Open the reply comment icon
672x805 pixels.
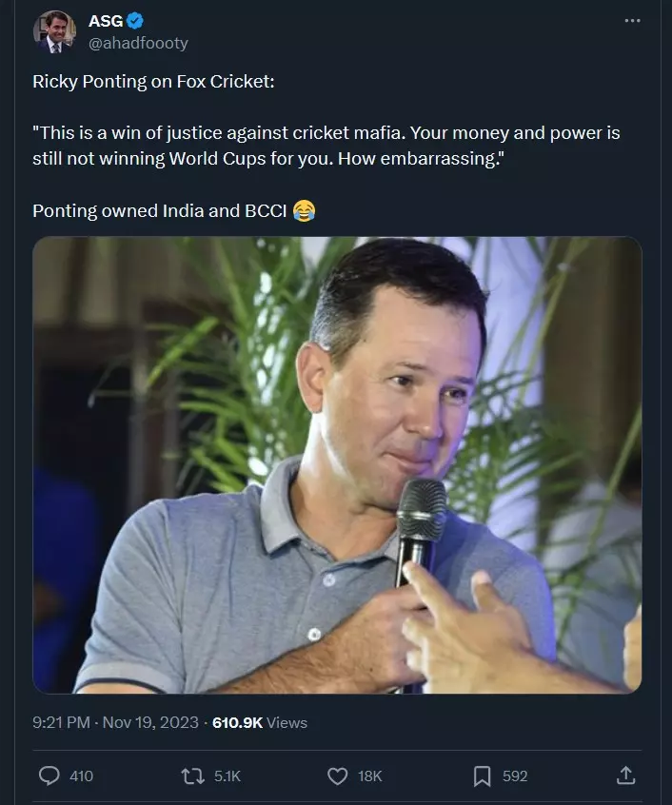coord(49,776)
